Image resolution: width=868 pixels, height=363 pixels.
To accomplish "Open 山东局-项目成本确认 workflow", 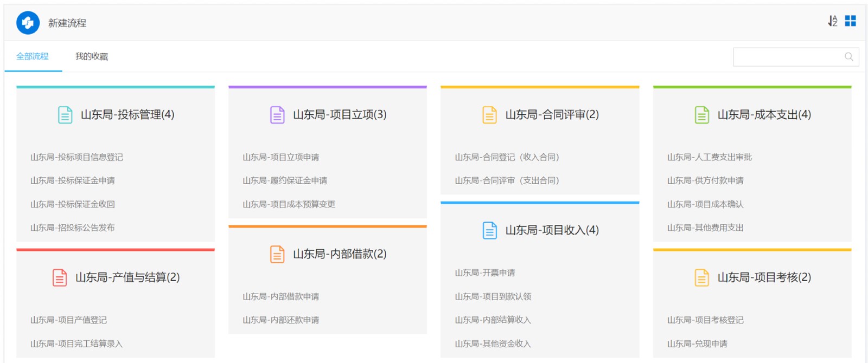I will click(x=705, y=204).
